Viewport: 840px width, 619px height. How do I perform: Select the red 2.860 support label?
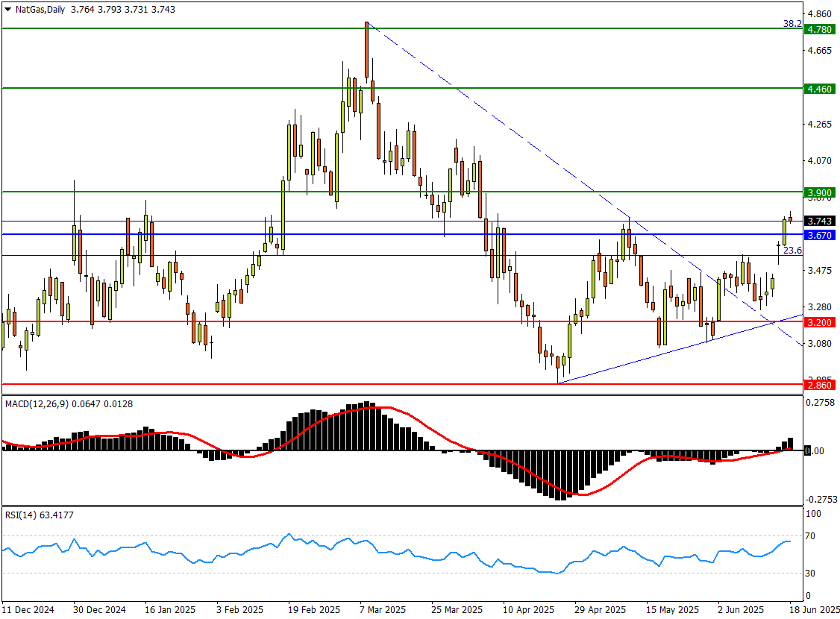[819, 385]
